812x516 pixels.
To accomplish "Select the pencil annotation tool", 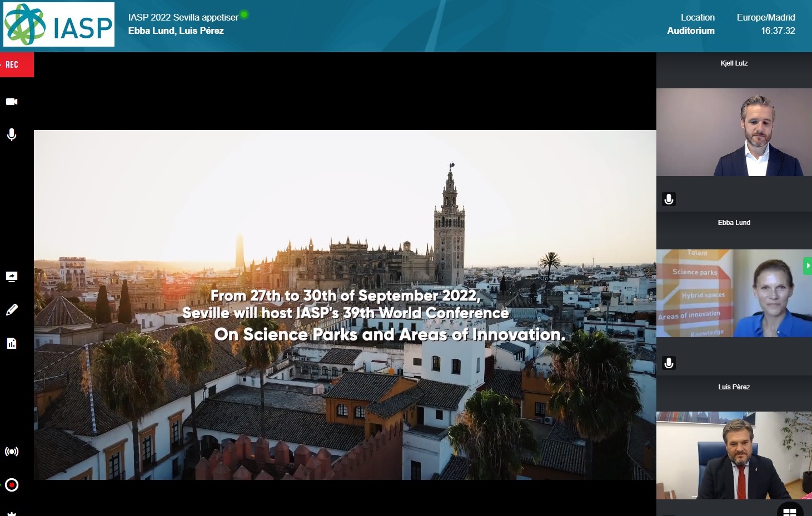I will click(x=12, y=309).
